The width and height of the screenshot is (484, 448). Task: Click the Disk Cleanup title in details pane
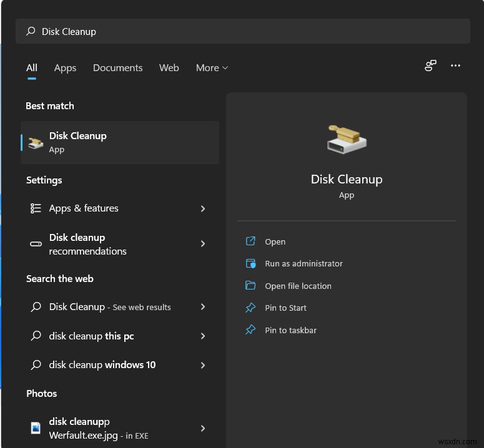[347, 179]
